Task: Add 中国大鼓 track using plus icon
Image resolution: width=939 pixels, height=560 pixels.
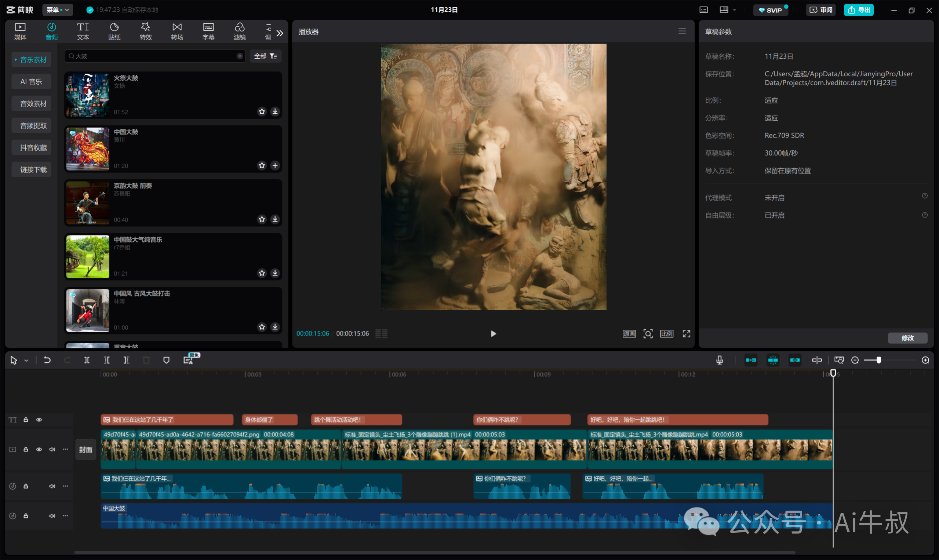Action: [x=275, y=165]
